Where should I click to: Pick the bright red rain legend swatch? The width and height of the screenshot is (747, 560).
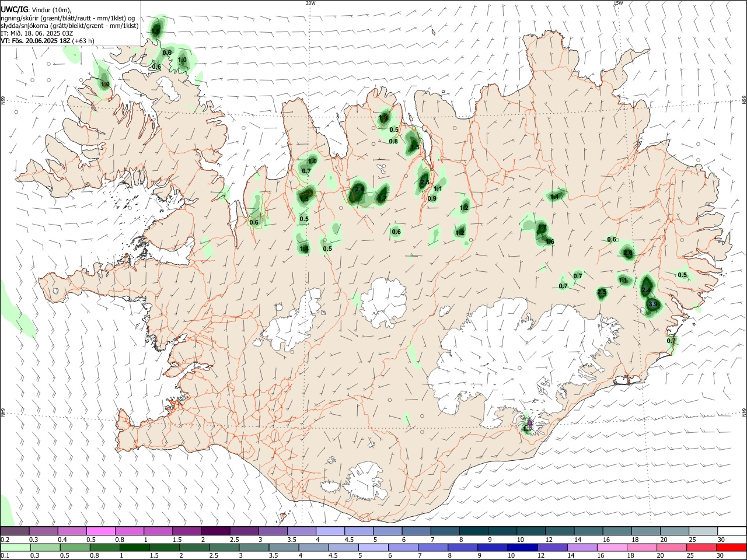click(x=731, y=547)
